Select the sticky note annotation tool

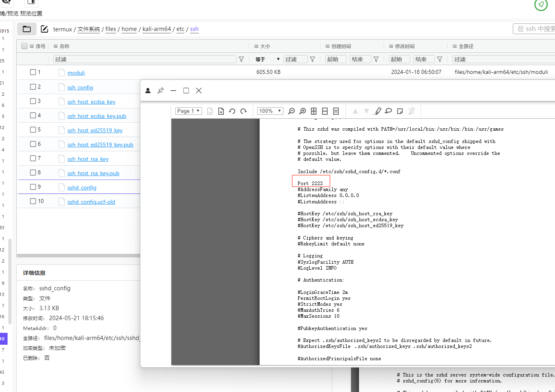click(x=400, y=111)
